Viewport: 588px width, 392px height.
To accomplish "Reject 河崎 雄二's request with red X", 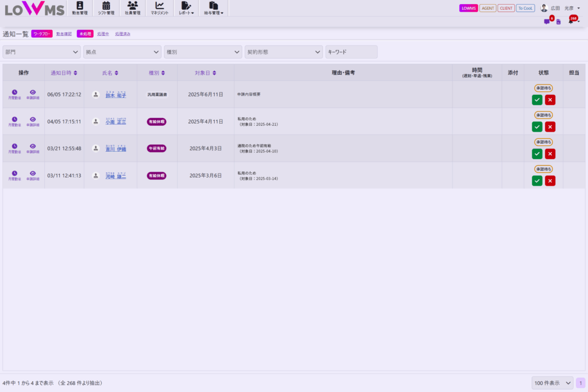I will click(550, 181).
